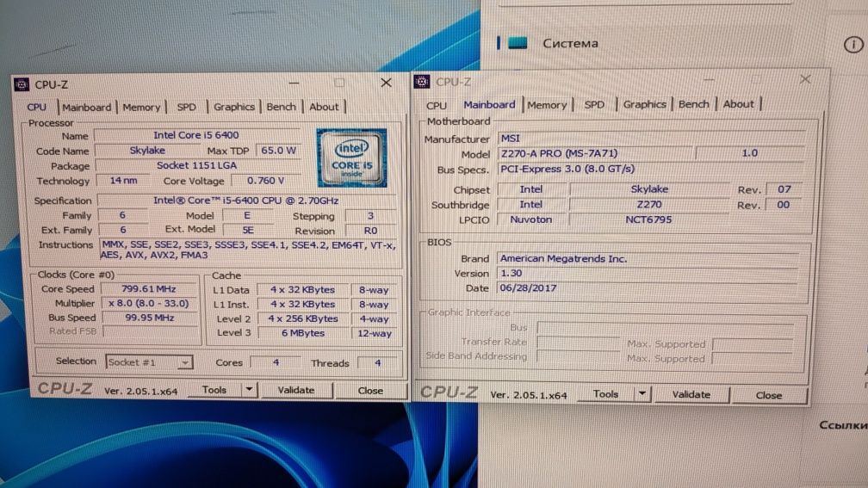
Task: Click the Core Voltage value 0.760 V
Action: pos(265,181)
